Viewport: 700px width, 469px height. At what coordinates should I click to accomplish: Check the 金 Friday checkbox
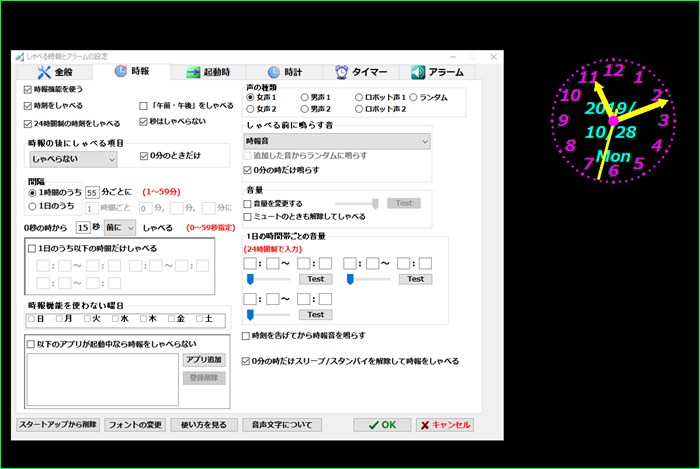[x=171, y=319]
